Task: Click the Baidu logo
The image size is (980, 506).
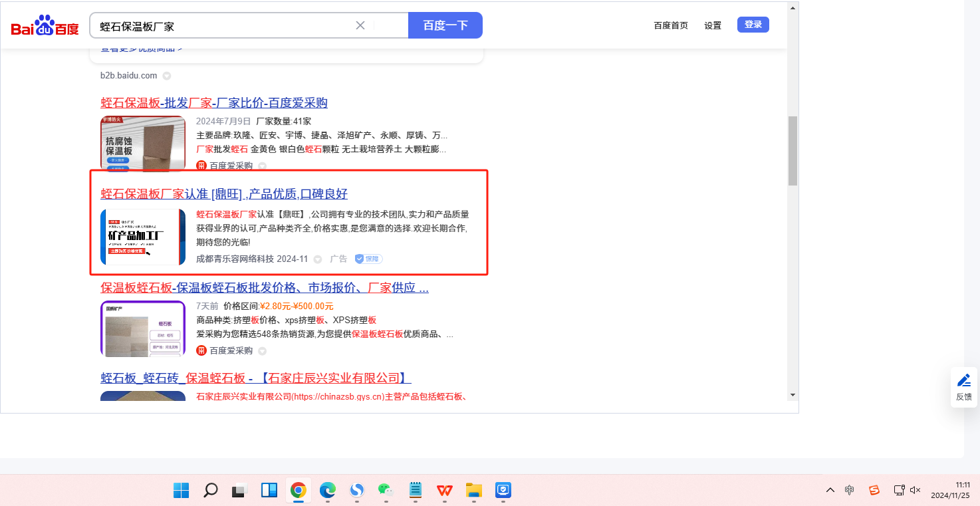Action: pos(45,27)
